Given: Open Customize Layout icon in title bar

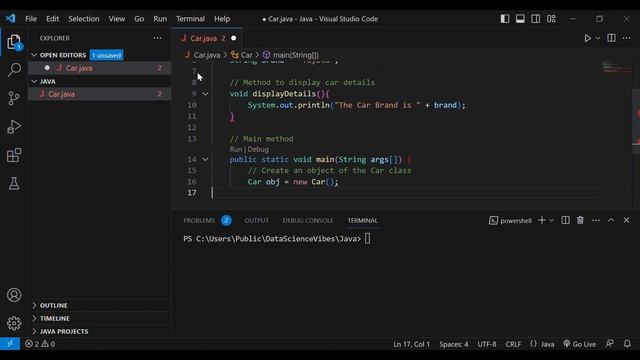Looking at the screenshot, I should [551, 19].
